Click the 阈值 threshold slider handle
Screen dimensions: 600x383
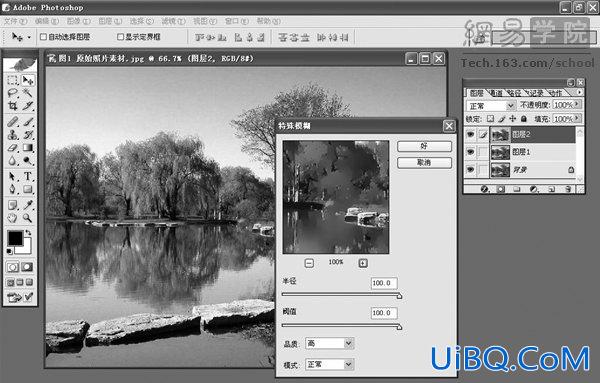coord(399,327)
